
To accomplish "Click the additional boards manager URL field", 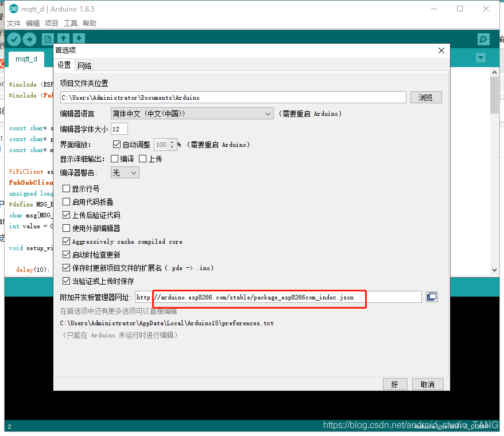I will tap(278, 297).
